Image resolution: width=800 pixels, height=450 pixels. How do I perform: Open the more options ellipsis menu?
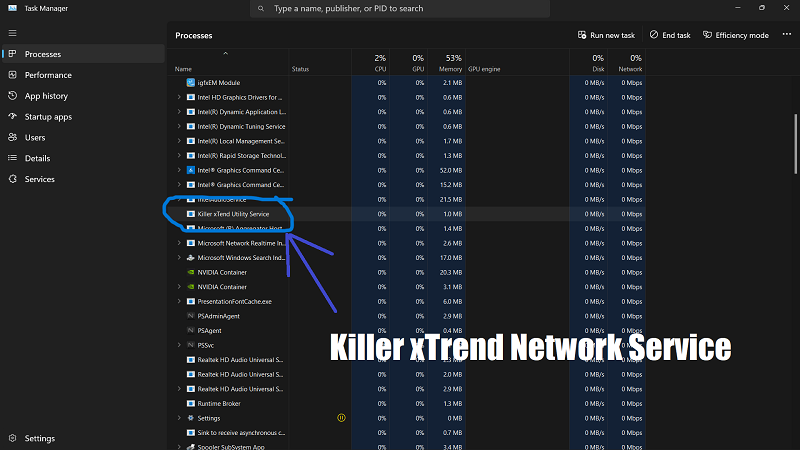point(787,35)
